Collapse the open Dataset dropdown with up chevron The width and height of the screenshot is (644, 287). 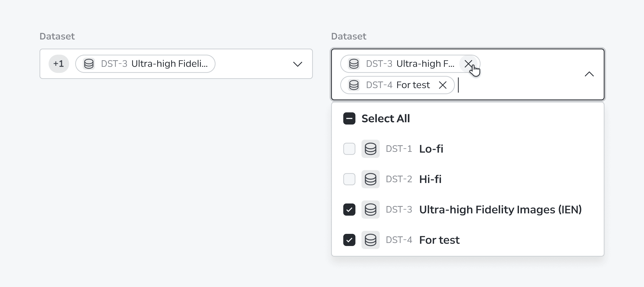tap(589, 74)
